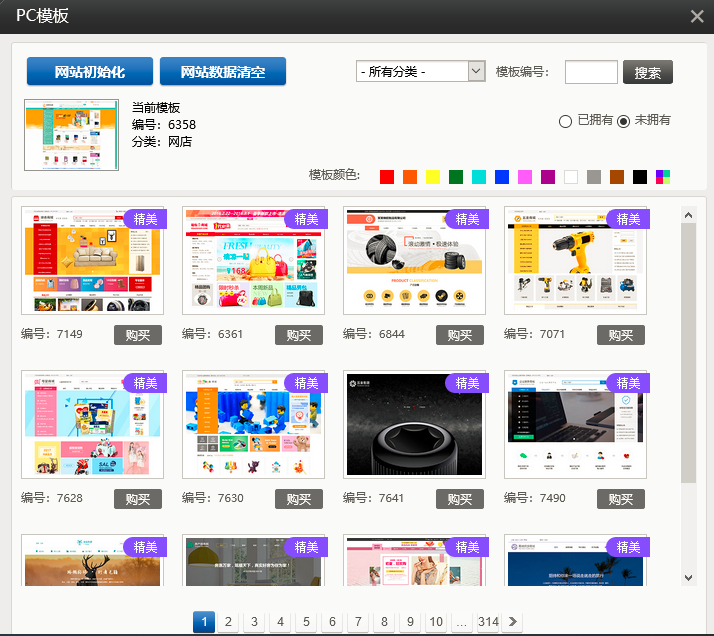The width and height of the screenshot is (714, 636).
Task: Click the 模板编号 input field
Action: point(591,72)
